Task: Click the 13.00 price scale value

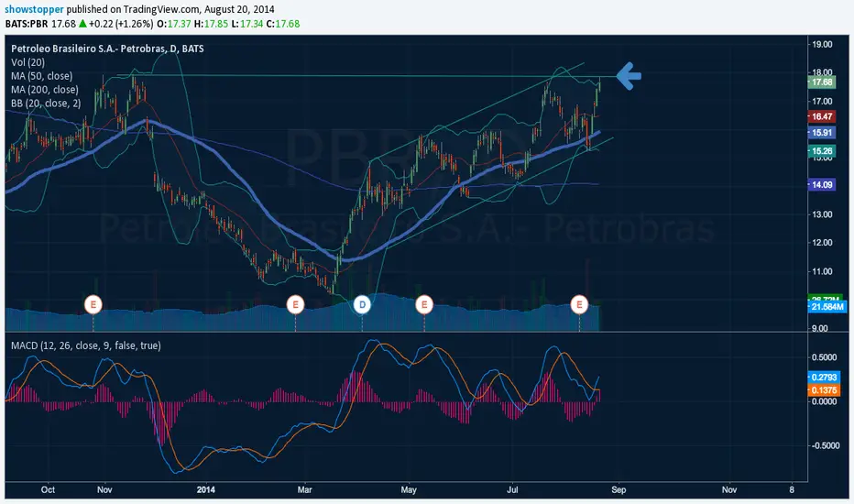Action: (x=822, y=214)
